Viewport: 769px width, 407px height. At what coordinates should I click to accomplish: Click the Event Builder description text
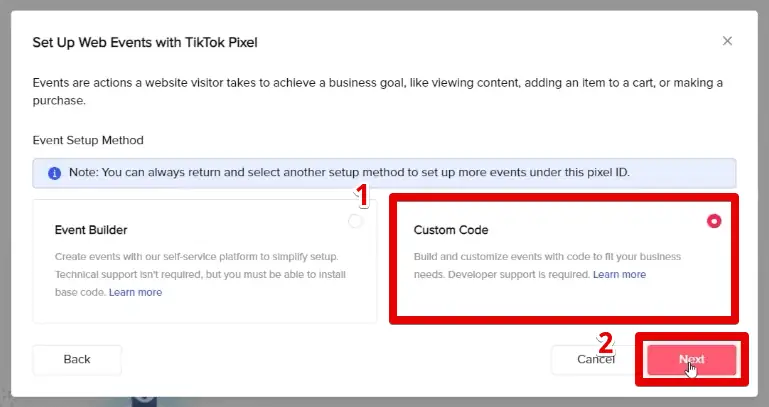pyautogui.click(x=200, y=274)
